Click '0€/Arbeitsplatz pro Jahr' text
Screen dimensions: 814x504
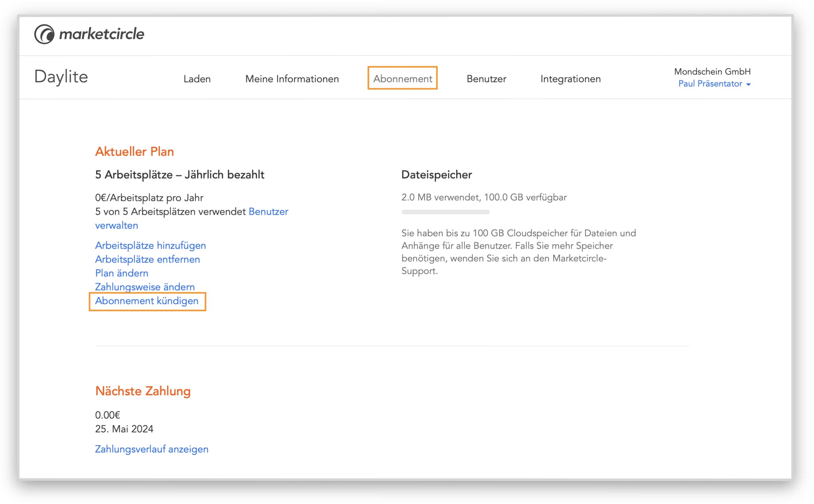[x=149, y=198]
